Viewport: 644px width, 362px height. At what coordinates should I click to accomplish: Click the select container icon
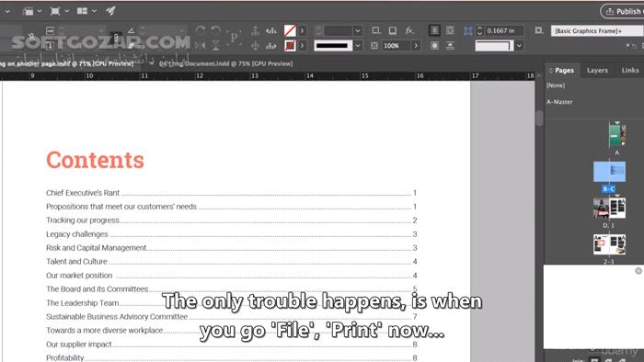point(255,30)
